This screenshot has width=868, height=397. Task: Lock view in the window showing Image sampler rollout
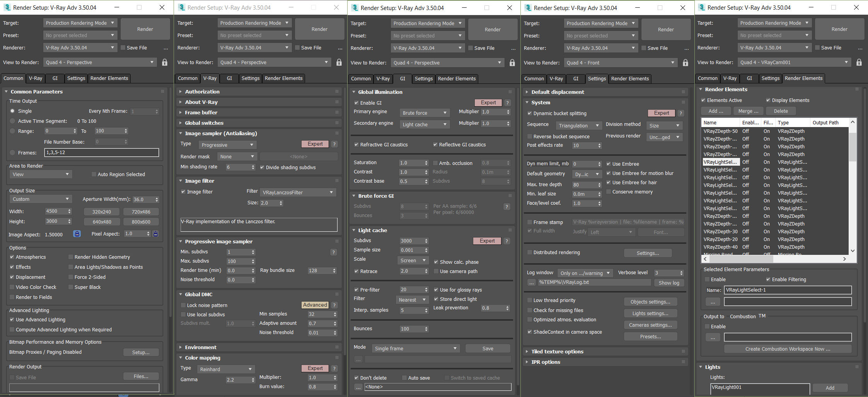pos(339,62)
